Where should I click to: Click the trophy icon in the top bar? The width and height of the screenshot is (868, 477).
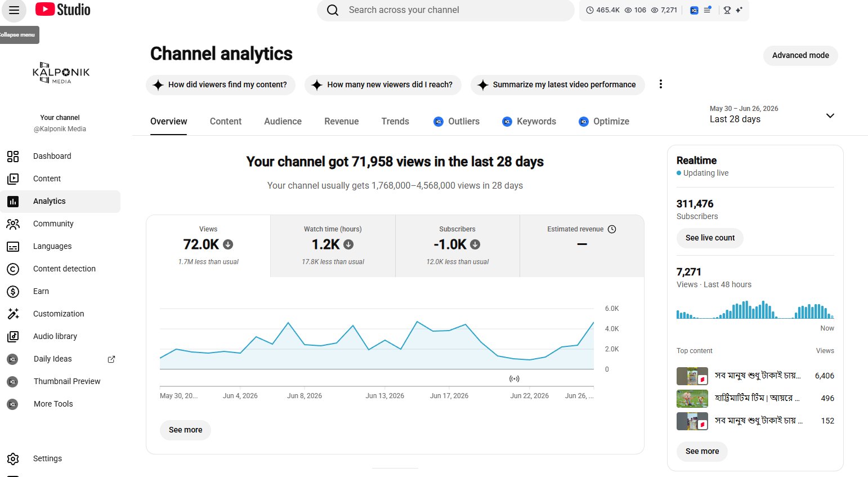(x=727, y=10)
